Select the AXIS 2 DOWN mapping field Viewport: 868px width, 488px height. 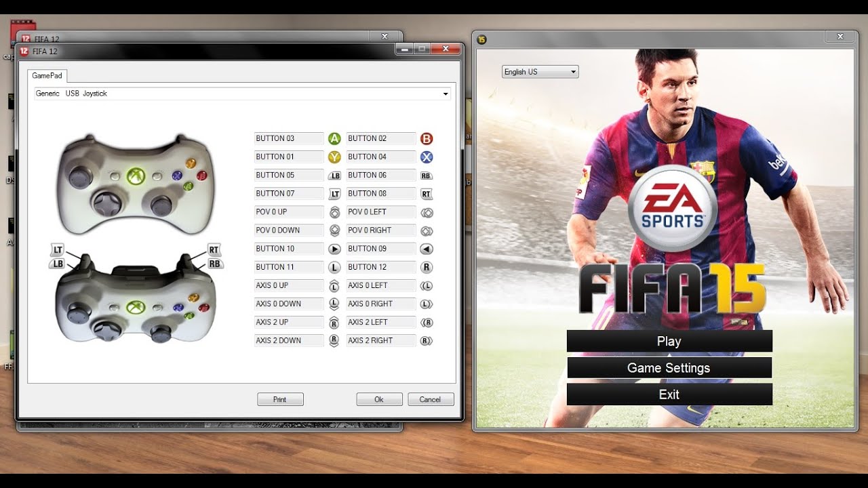[x=289, y=340]
